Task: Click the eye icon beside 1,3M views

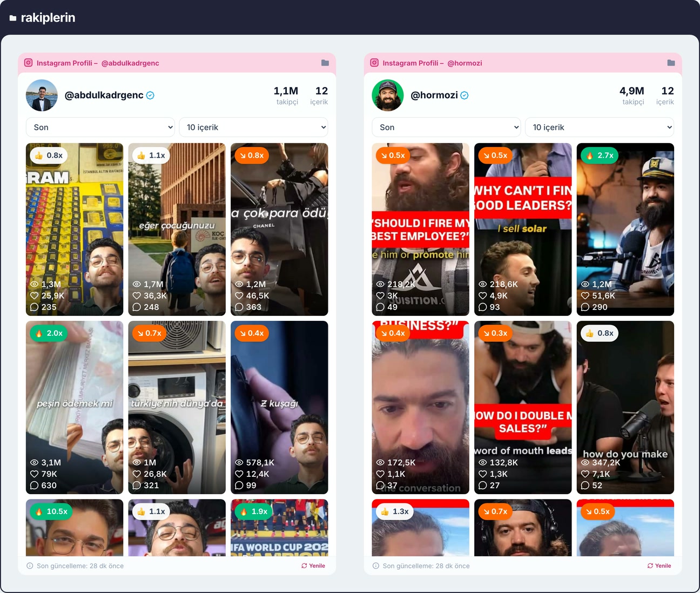Action: [35, 284]
